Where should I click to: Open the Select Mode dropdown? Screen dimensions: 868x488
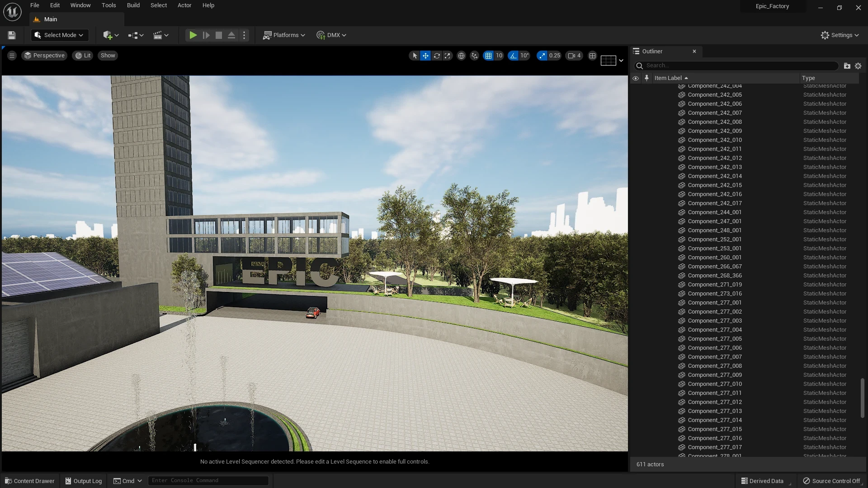(59, 35)
